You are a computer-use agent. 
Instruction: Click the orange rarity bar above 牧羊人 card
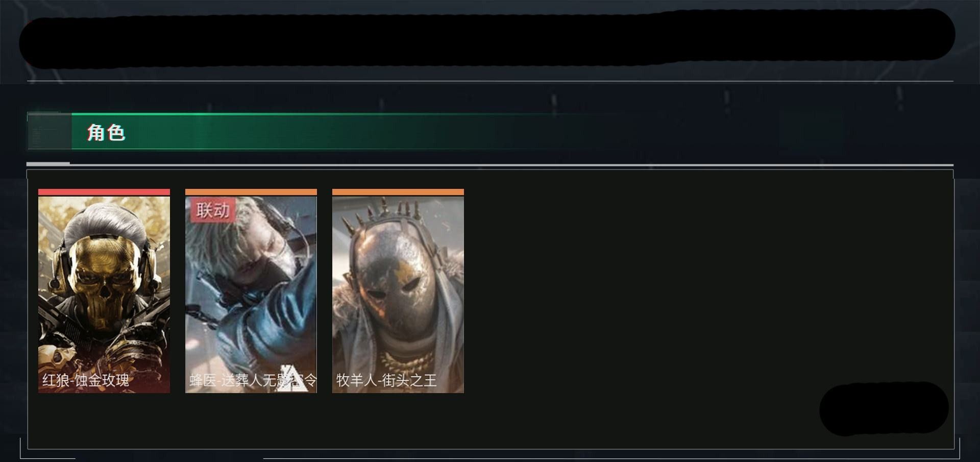(x=398, y=192)
